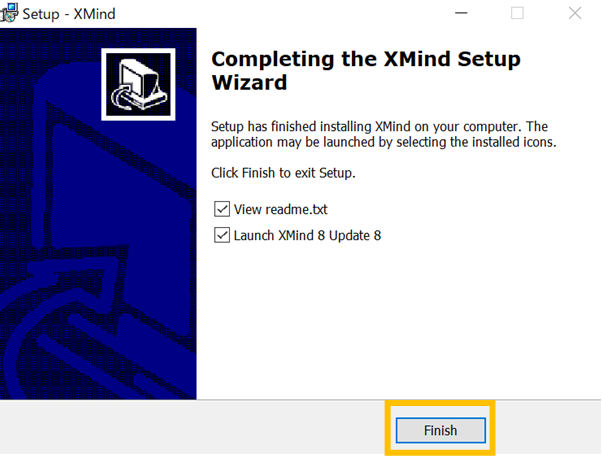Open the Setup system menu icon in title bar

9,13
